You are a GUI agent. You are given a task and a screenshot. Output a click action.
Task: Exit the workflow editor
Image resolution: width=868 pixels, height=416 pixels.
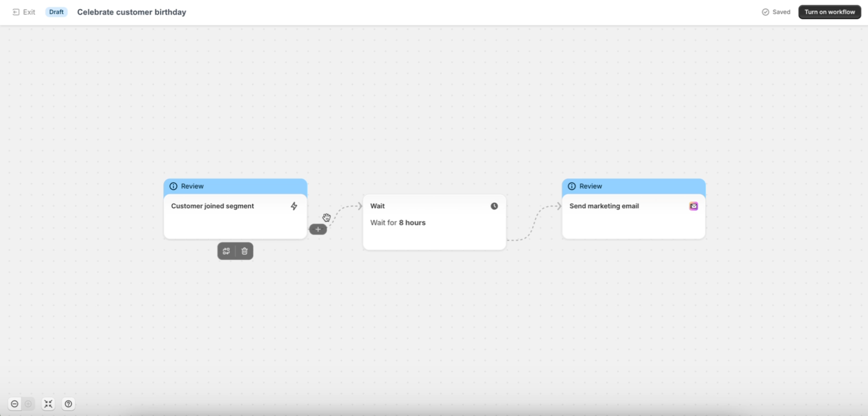pyautogui.click(x=24, y=12)
